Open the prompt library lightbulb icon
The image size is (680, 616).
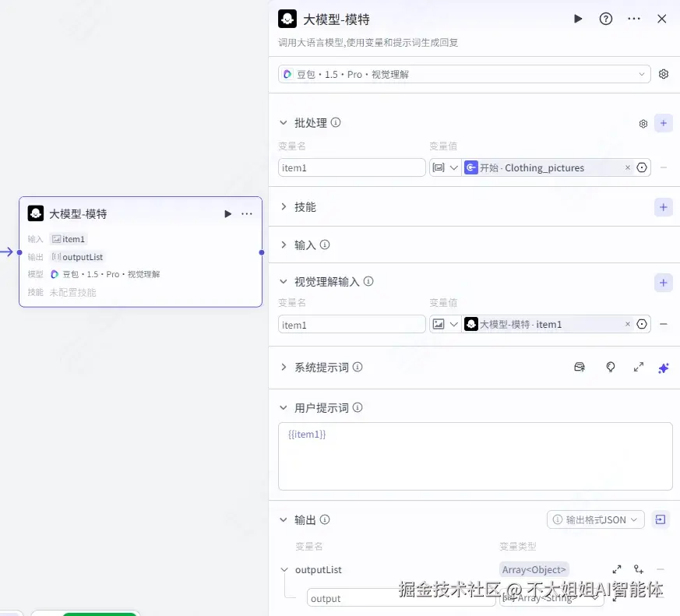pyautogui.click(x=611, y=367)
